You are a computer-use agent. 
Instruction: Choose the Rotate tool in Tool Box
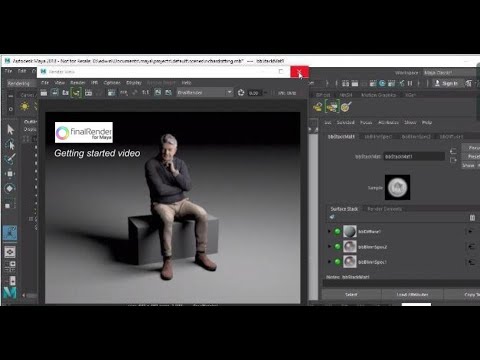tap(10, 188)
